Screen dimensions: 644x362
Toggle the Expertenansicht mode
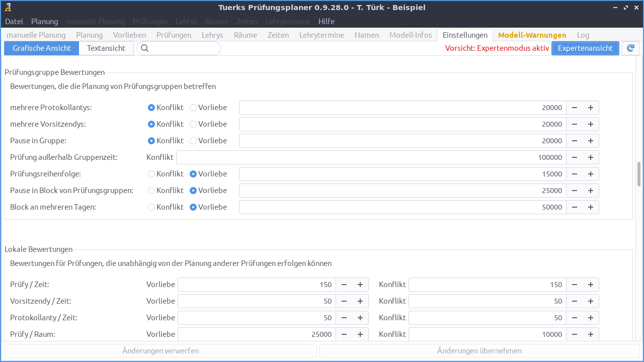tap(585, 48)
